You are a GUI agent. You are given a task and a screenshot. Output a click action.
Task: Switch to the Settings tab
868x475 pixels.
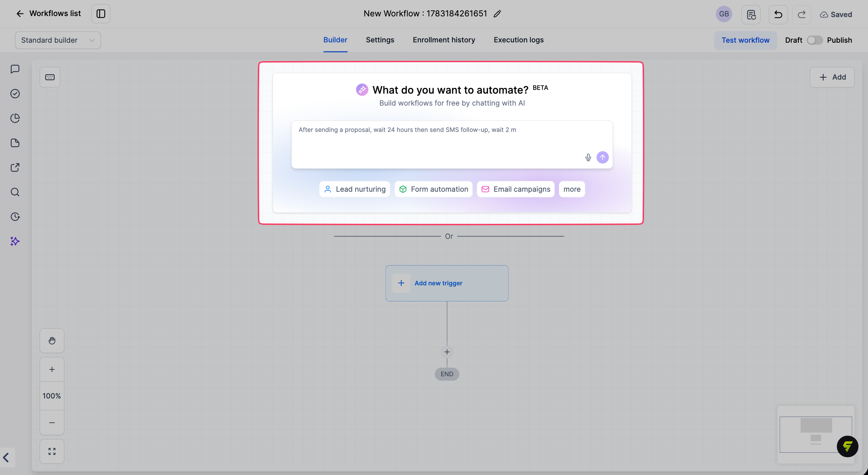pyautogui.click(x=380, y=40)
